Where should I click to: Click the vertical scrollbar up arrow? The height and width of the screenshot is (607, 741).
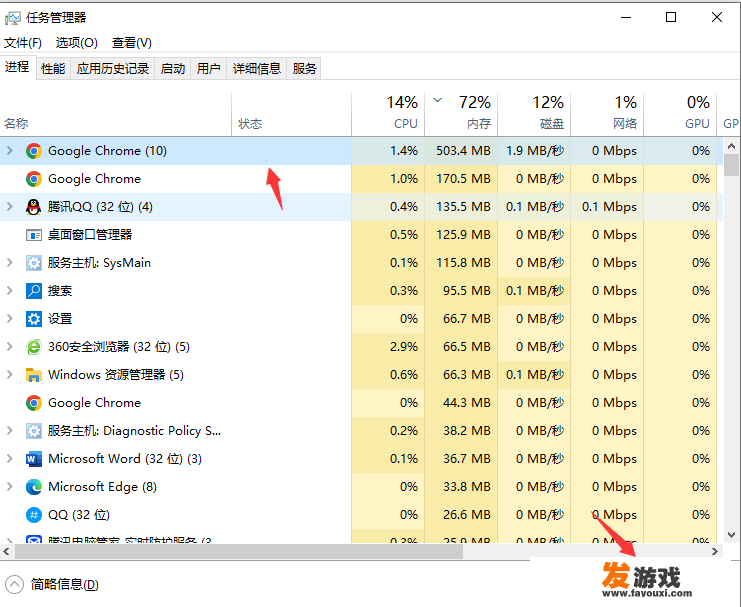coord(732,147)
